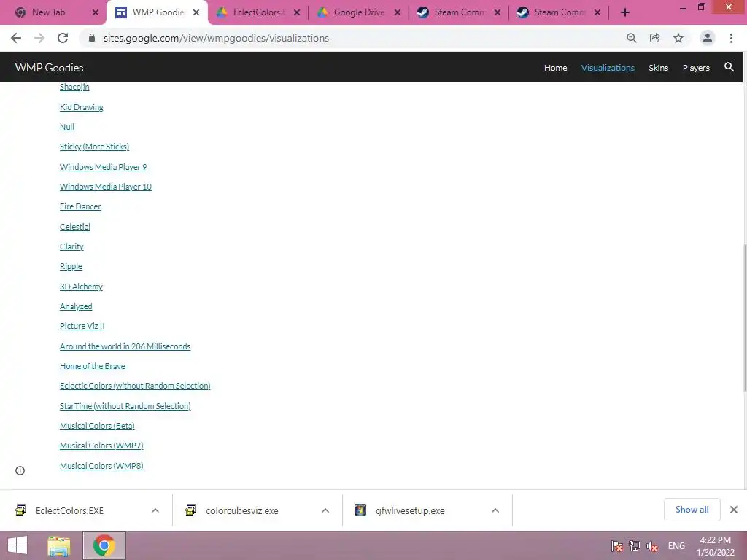Click the lock icon in the address bar
Image resolution: width=747 pixels, height=560 pixels.
tap(92, 38)
